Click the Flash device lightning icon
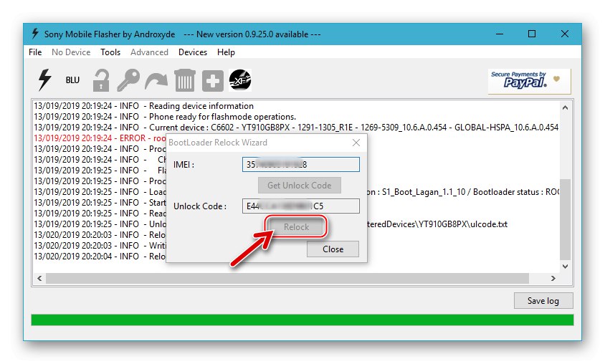This screenshot has width=605, height=364. 44,80
